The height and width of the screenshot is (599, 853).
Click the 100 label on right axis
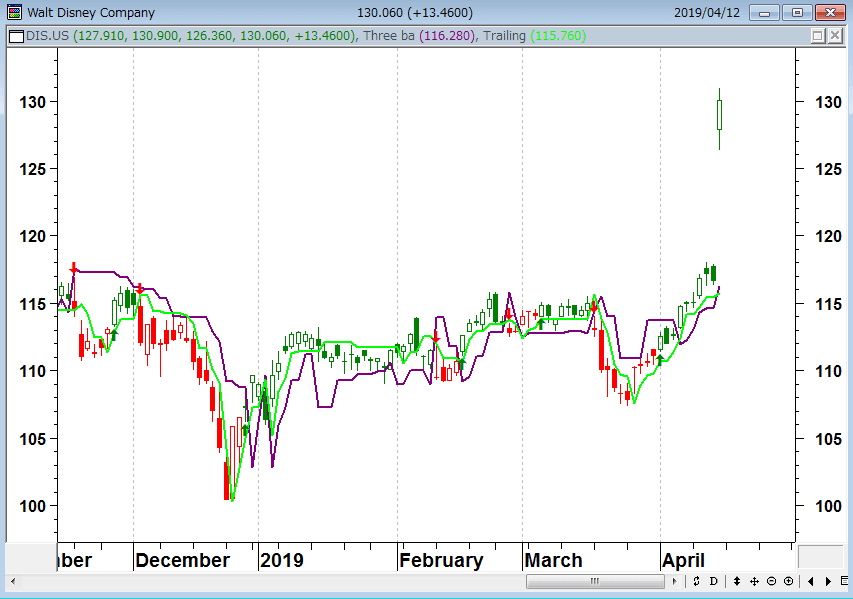coord(829,506)
